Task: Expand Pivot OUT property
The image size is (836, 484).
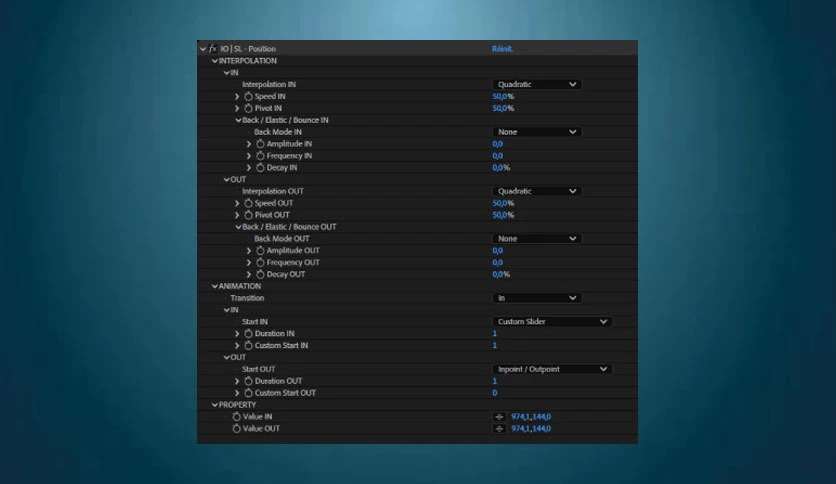Action: coord(237,215)
